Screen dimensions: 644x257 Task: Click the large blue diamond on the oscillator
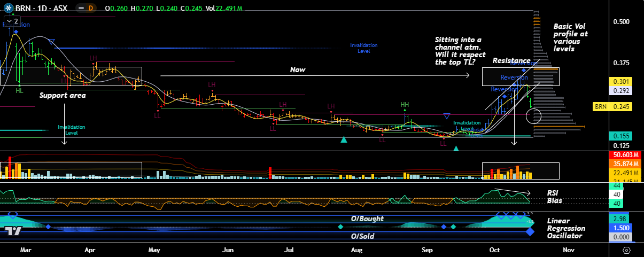pos(530,231)
